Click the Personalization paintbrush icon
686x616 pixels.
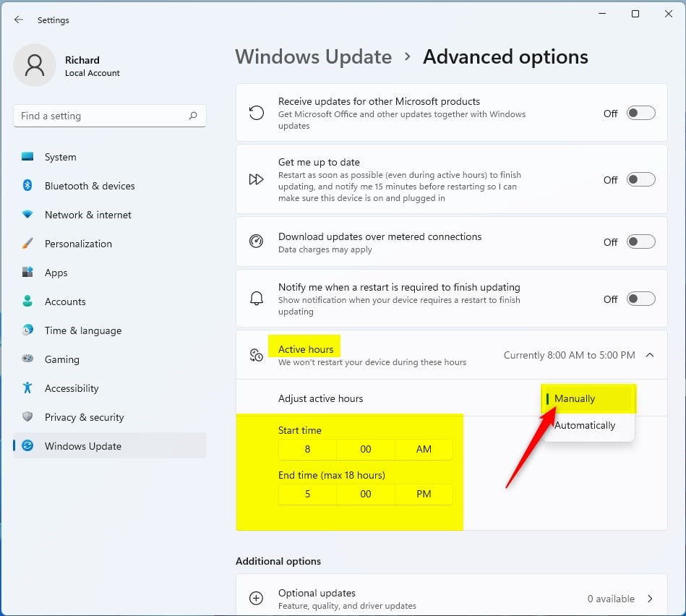[27, 243]
